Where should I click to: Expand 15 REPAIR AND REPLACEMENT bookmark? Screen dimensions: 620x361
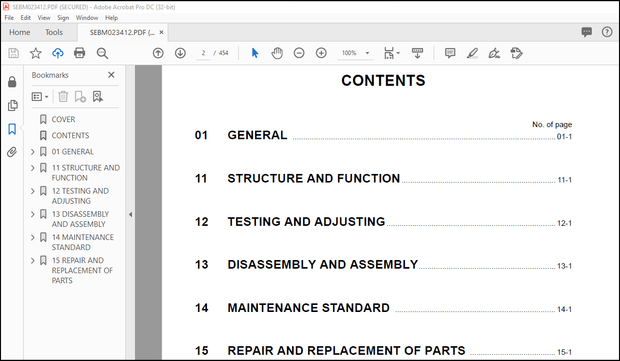click(x=33, y=261)
